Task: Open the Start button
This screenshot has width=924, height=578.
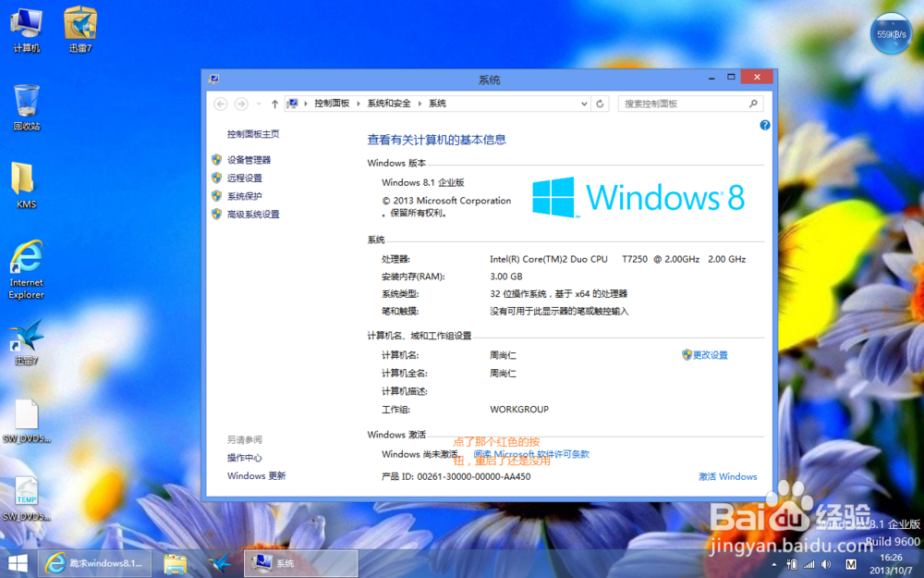Action: (18, 564)
